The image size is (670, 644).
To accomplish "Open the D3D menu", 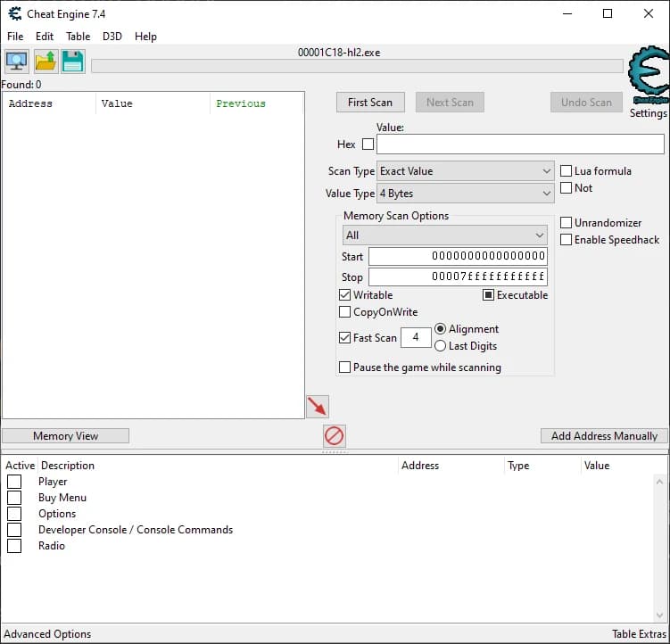I will tap(112, 37).
